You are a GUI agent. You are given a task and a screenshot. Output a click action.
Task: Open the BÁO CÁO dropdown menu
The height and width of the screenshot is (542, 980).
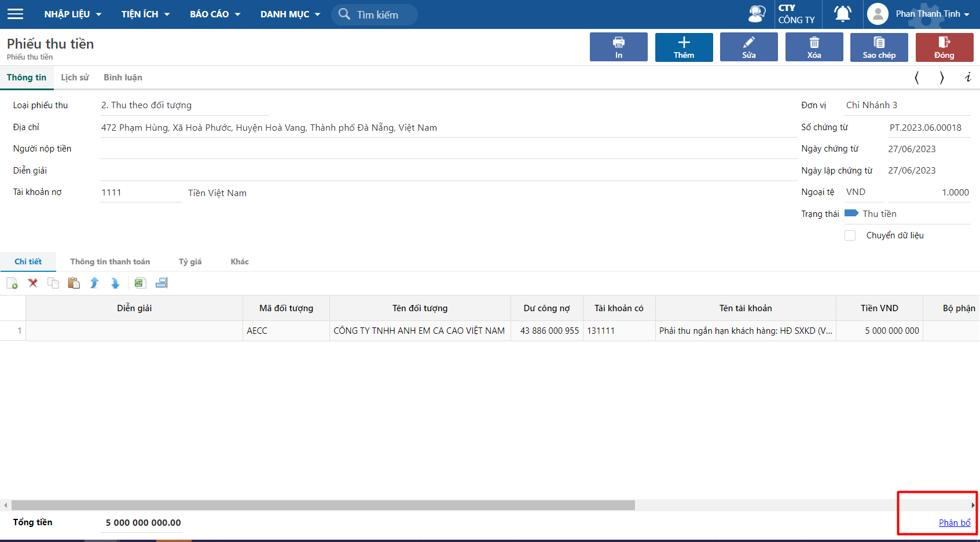(x=215, y=14)
